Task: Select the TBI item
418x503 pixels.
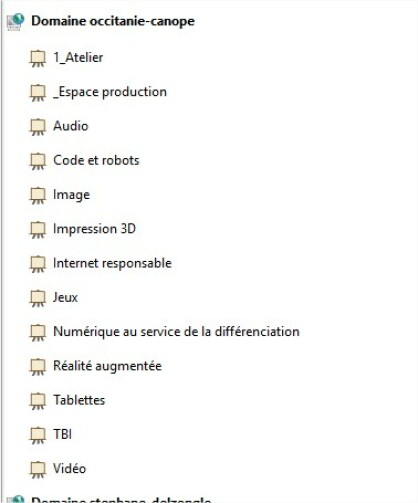Action: 62,434
